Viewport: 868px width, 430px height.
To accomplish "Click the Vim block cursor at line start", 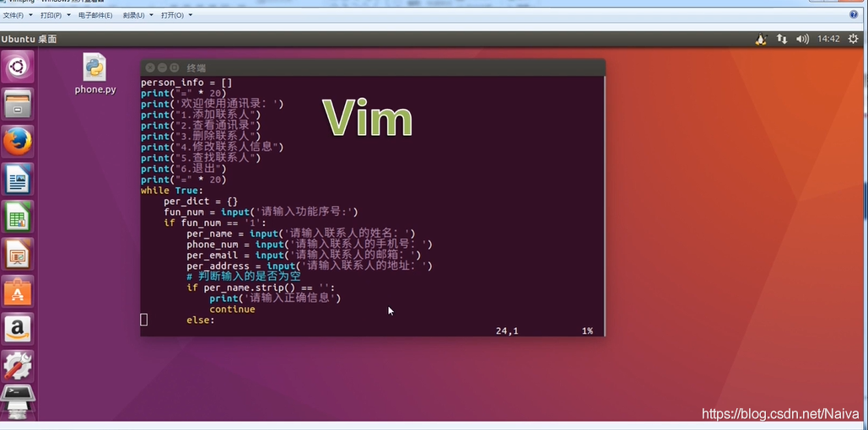I will (x=144, y=320).
